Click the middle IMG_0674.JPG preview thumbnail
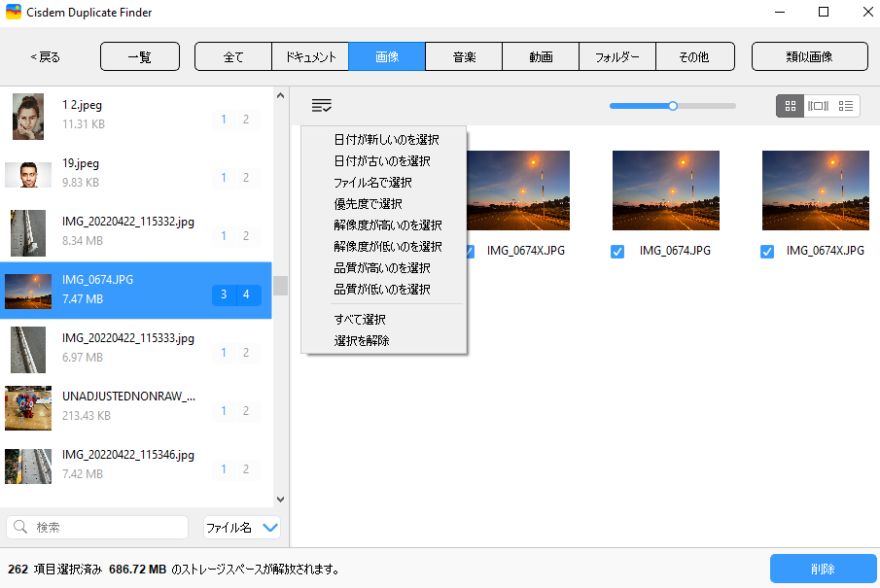Image resolution: width=880 pixels, height=588 pixels. pos(666,190)
